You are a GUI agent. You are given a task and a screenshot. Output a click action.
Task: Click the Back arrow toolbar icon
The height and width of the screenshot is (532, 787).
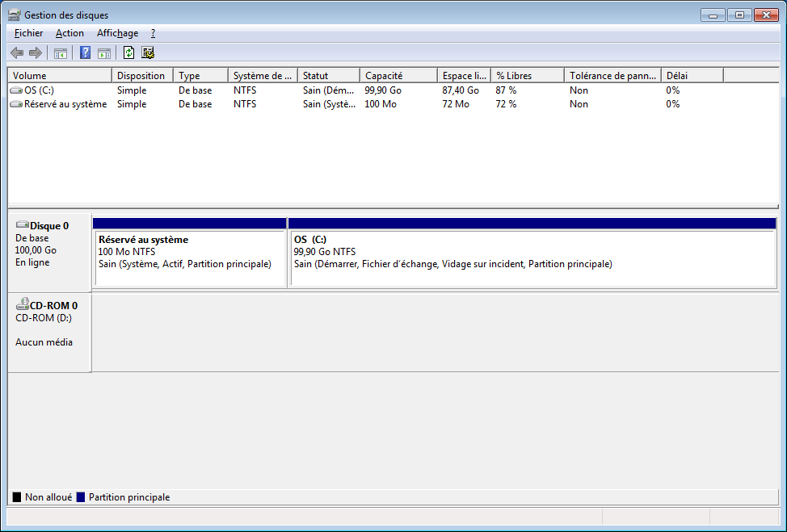coord(17,52)
